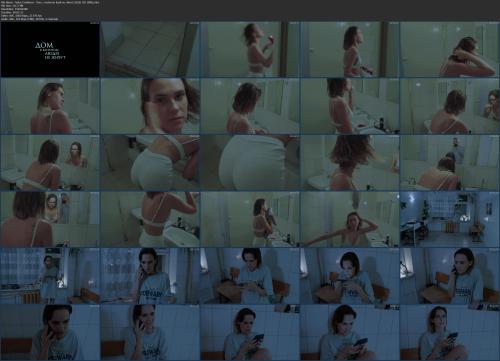Open thumbnail of woman standing by window curtains
This screenshot has width=500, height=361.
pyautogui.click(x=50, y=276)
